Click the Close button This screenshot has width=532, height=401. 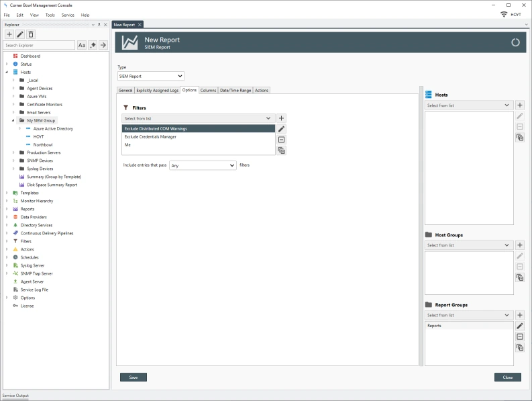coord(508,377)
